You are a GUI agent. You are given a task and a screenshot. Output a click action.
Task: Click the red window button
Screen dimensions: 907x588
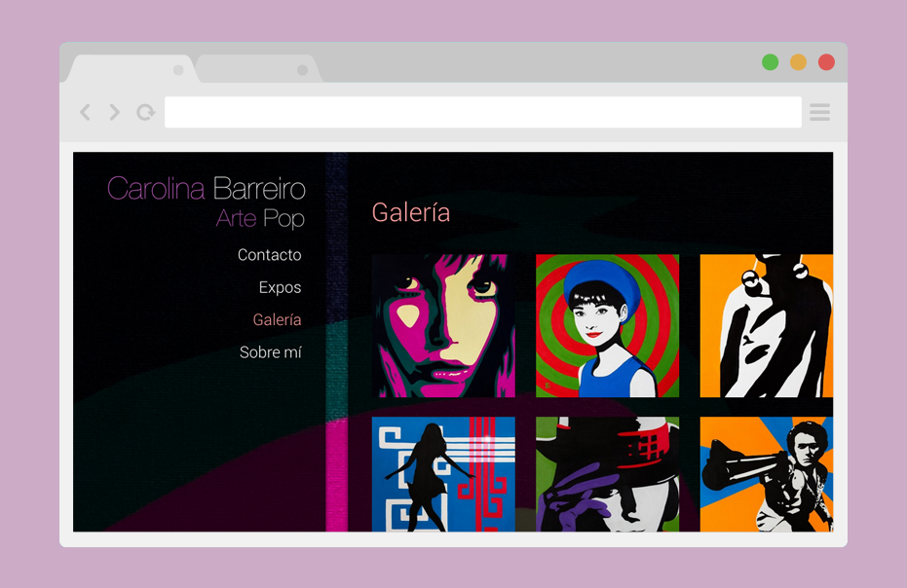point(826,62)
